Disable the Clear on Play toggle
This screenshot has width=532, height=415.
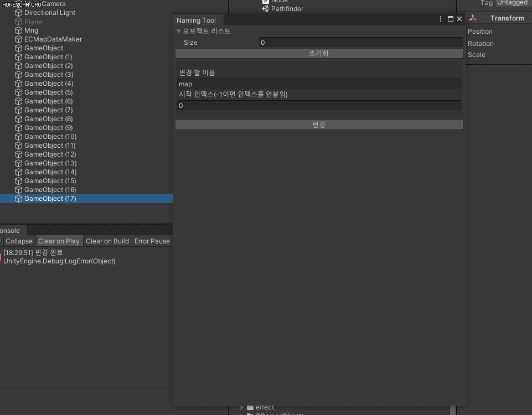(59, 241)
